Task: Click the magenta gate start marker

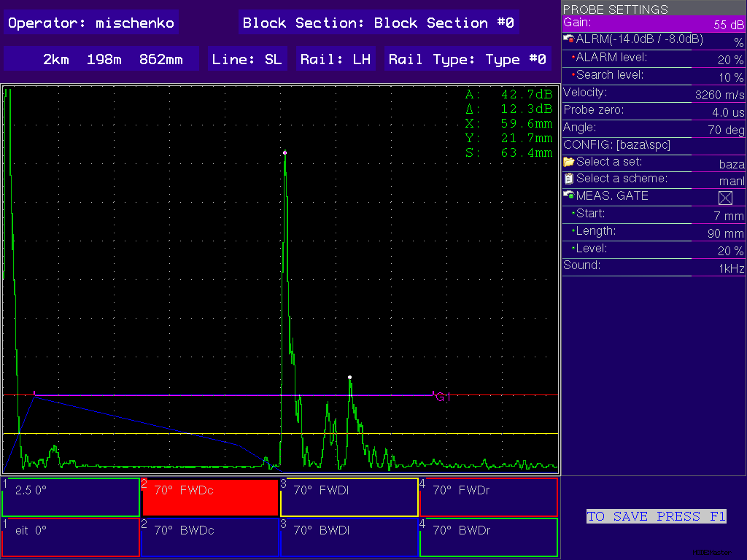Action: click(x=34, y=393)
